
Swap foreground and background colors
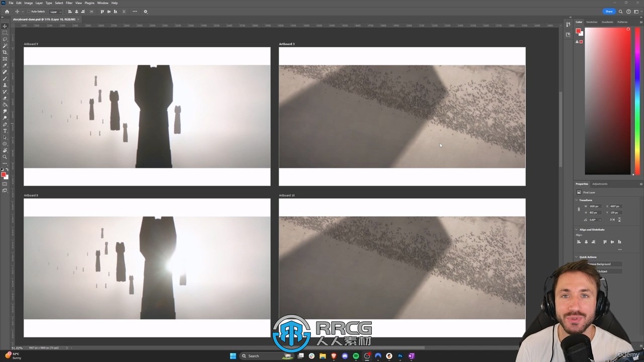click(x=7, y=170)
